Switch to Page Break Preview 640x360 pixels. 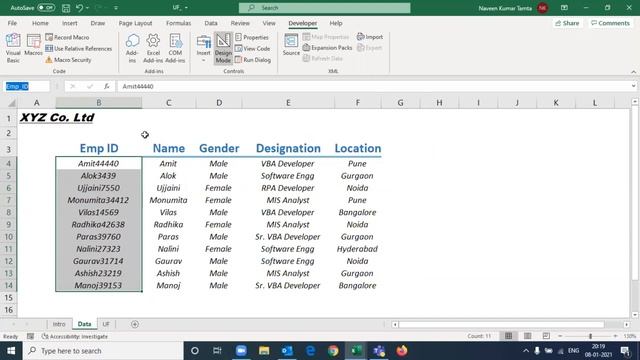546,336
